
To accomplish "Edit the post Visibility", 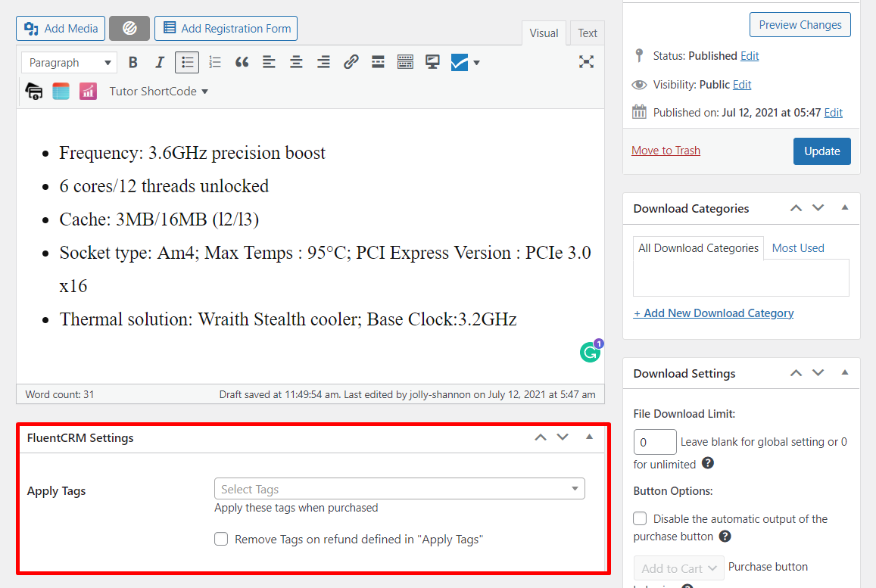I will [x=742, y=85].
